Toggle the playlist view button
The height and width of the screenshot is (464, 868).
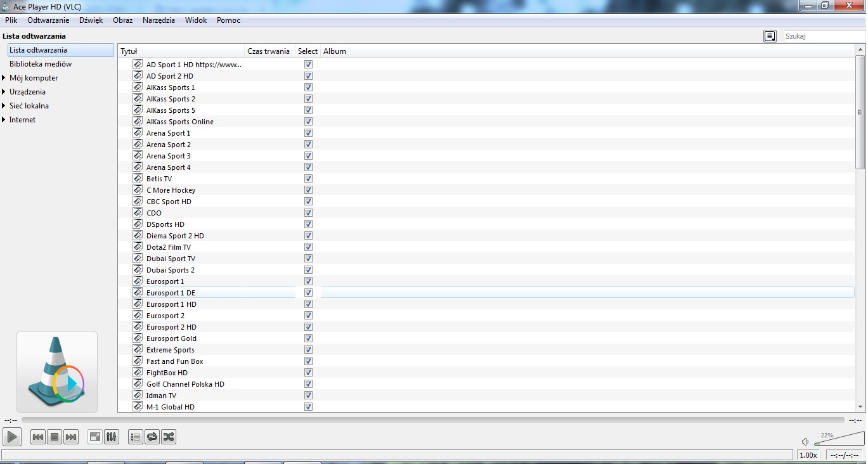coord(135,437)
